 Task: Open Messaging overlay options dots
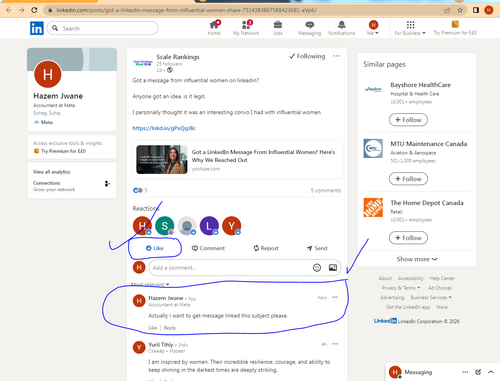point(465,372)
